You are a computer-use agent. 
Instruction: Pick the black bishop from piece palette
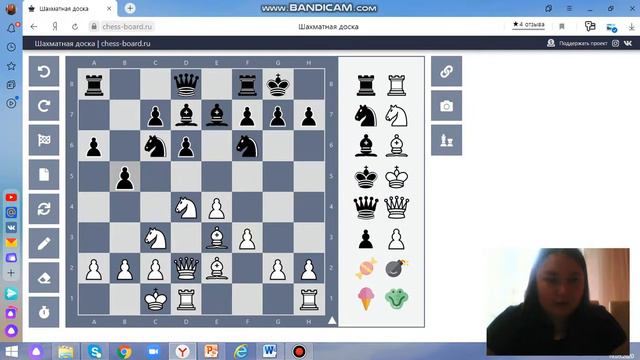pyautogui.click(x=366, y=146)
